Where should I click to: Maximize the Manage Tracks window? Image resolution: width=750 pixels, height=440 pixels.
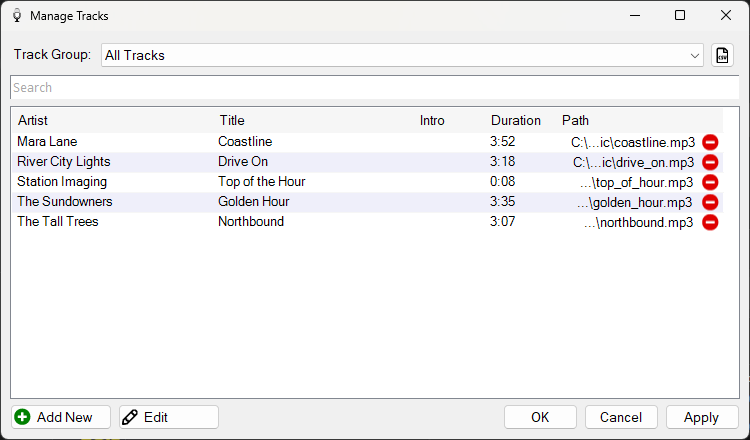680,16
